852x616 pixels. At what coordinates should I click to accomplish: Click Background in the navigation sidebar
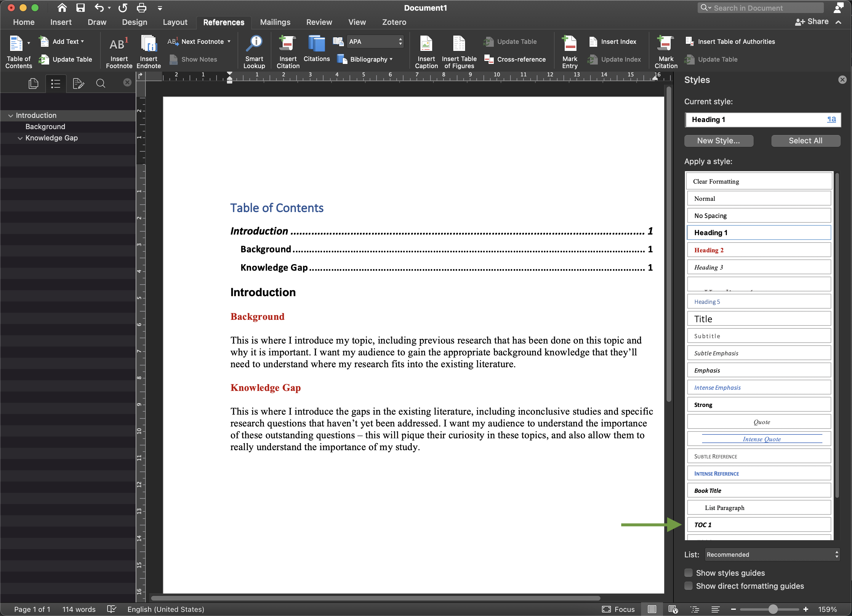tap(45, 126)
